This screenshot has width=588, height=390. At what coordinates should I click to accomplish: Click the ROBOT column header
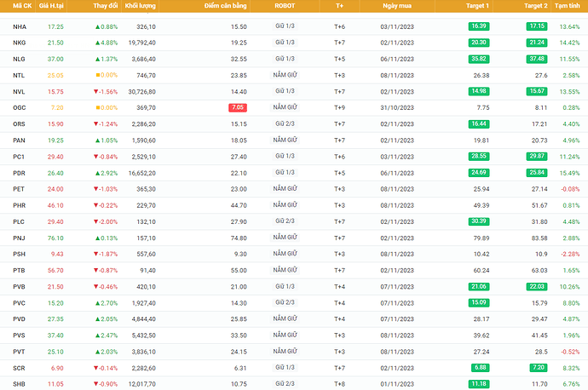click(x=285, y=6)
